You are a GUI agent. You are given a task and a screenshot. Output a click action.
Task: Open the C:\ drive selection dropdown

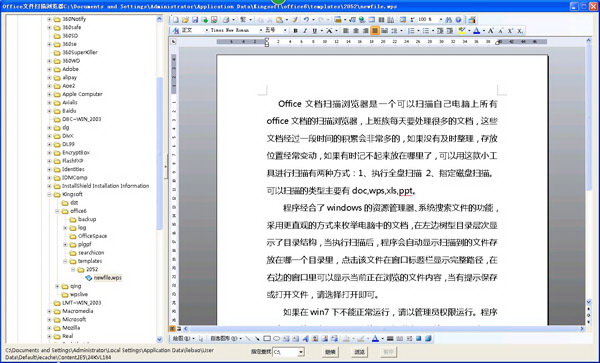[301, 352]
